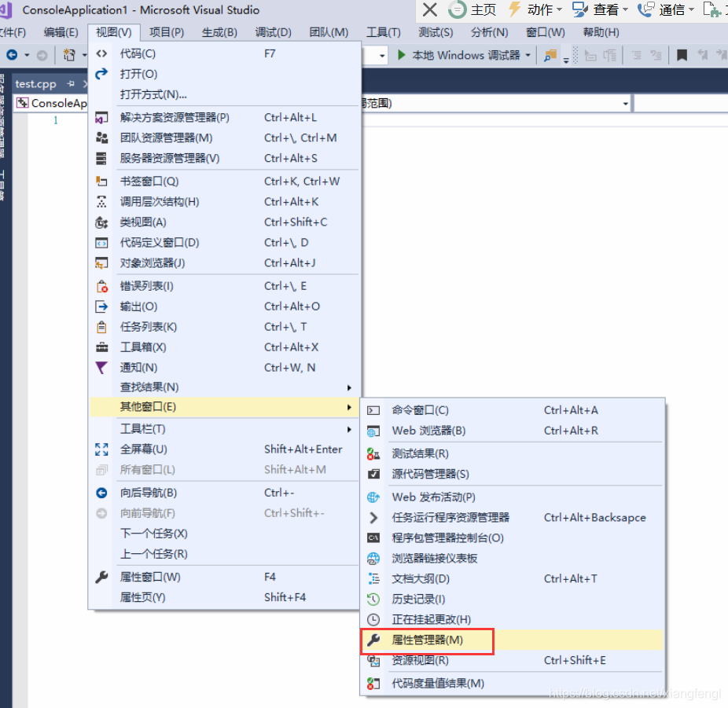The width and height of the screenshot is (728, 708).
Task: Open the scope combo box dropdown
Action: 625,104
